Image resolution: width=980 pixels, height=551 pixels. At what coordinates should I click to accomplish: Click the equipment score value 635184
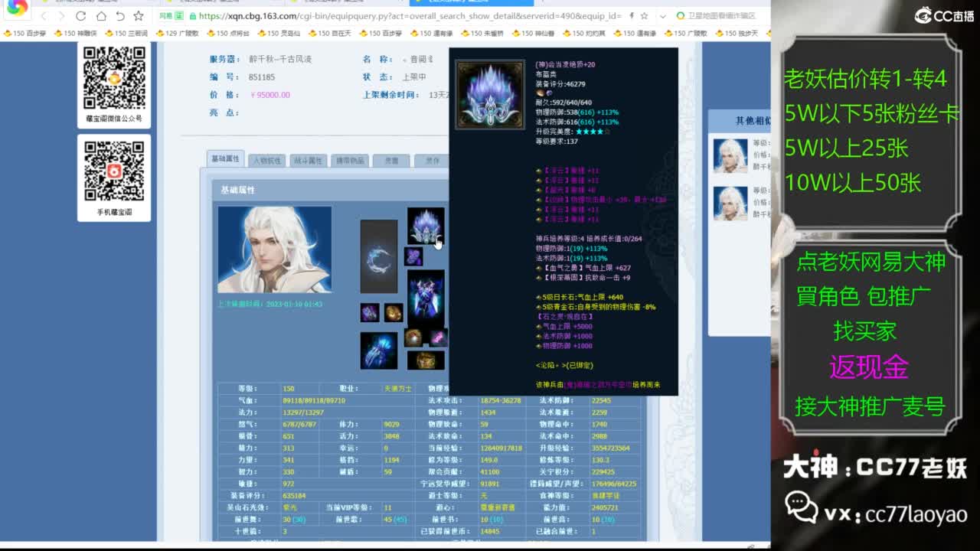[x=294, y=496]
